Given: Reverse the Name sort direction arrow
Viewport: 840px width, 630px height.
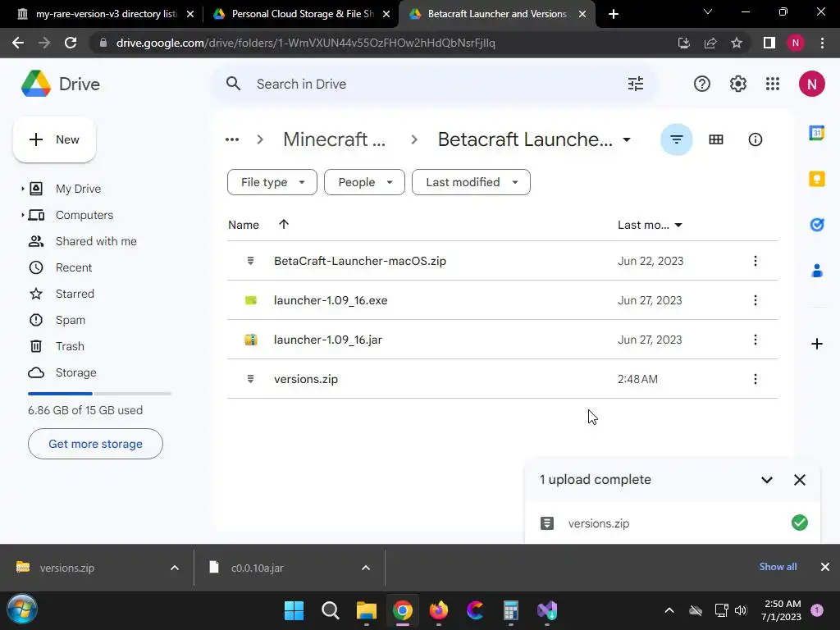Looking at the screenshot, I should pos(283,225).
